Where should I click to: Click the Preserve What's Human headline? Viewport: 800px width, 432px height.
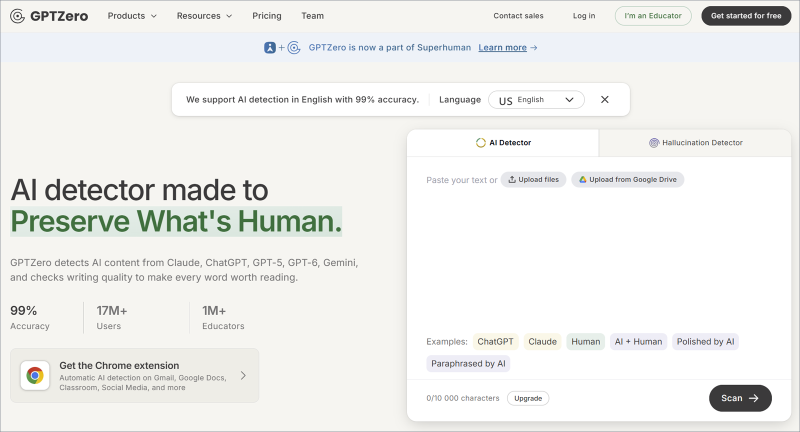point(176,221)
